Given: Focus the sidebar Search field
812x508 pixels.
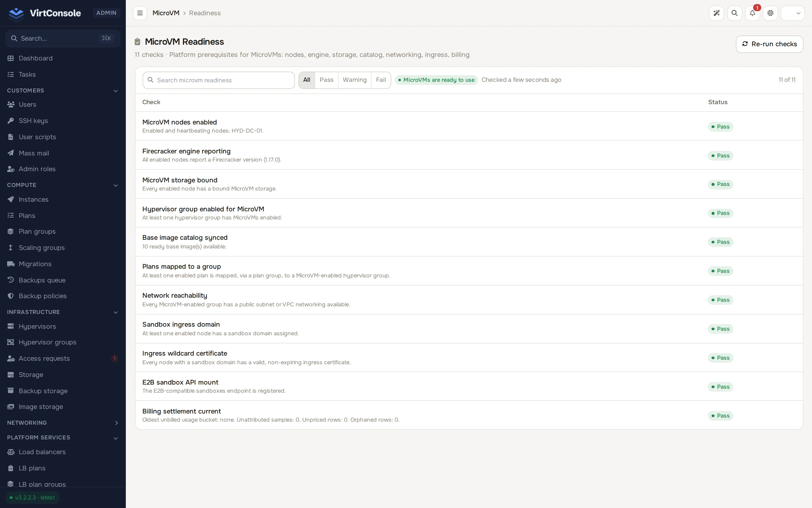Looking at the screenshot, I should tap(63, 38).
